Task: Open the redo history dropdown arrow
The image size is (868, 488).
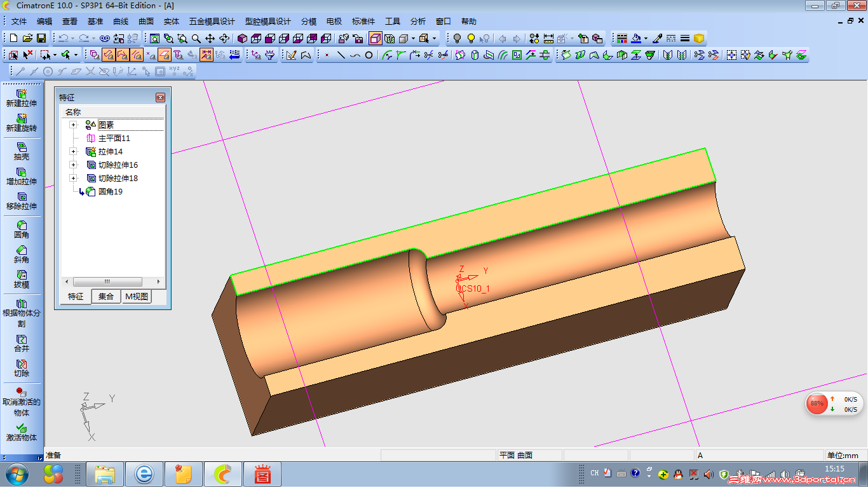Action: (93, 38)
